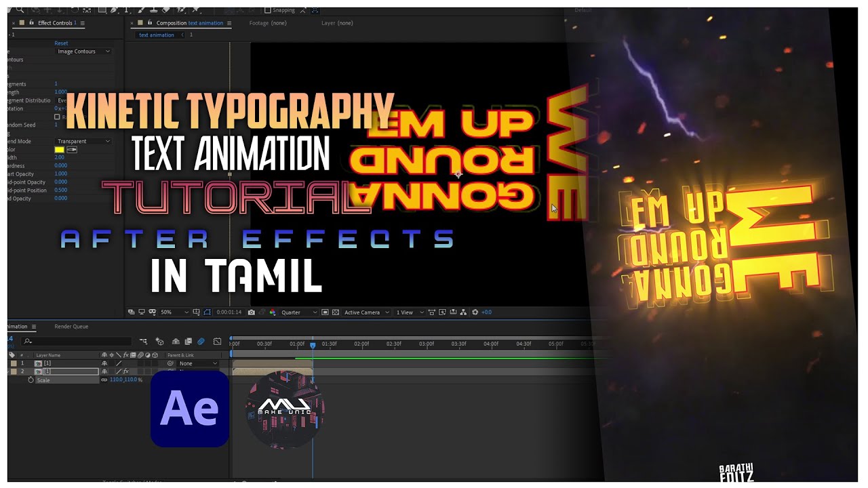Click the Draft 3D timeline icon

pyautogui.click(x=159, y=341)
